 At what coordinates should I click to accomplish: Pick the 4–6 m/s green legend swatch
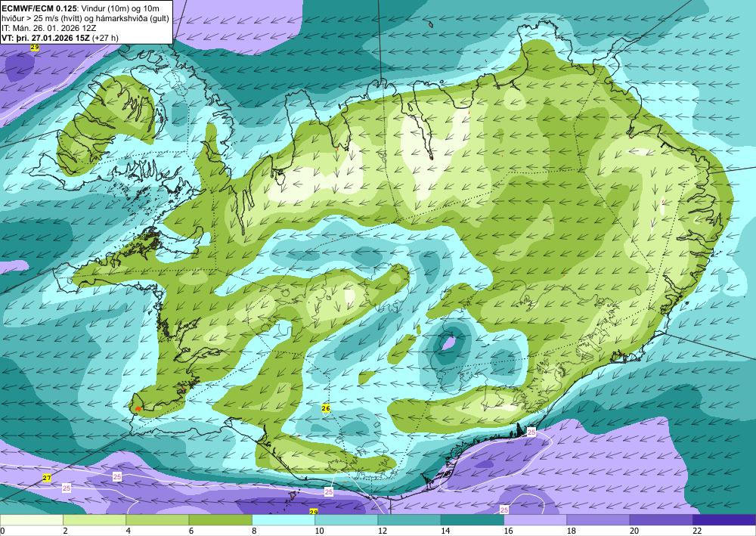(157, 520)
